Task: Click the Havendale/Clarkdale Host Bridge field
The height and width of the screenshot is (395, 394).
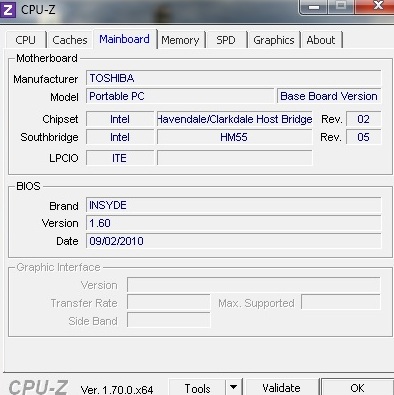Action: pyautogui.click(x=235, y=119)
